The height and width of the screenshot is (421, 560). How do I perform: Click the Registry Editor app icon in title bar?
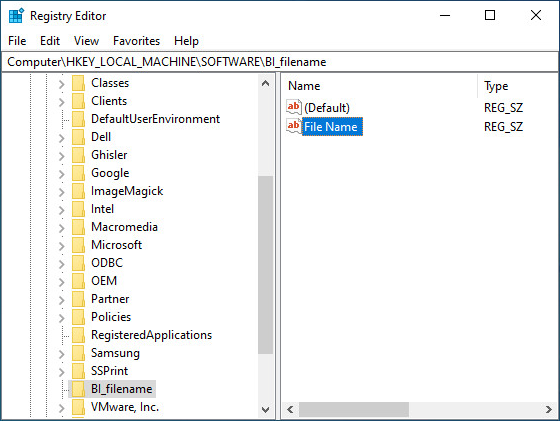click(16, 16)
